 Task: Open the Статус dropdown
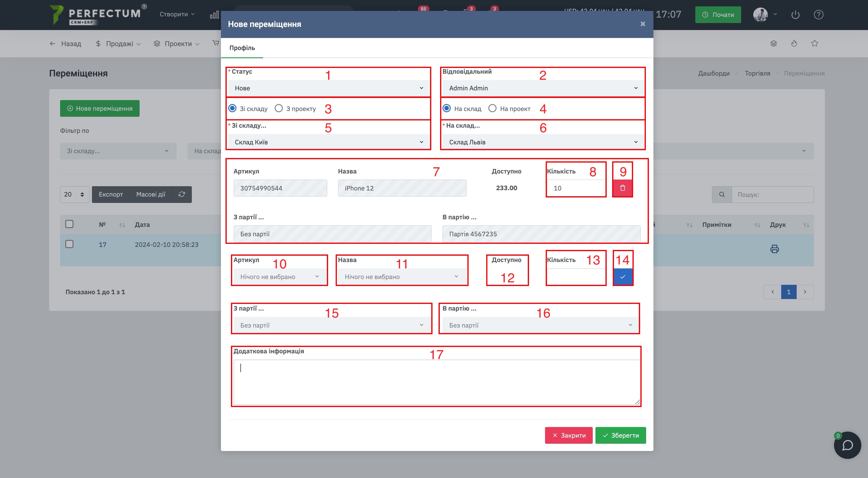pos(328,88)
